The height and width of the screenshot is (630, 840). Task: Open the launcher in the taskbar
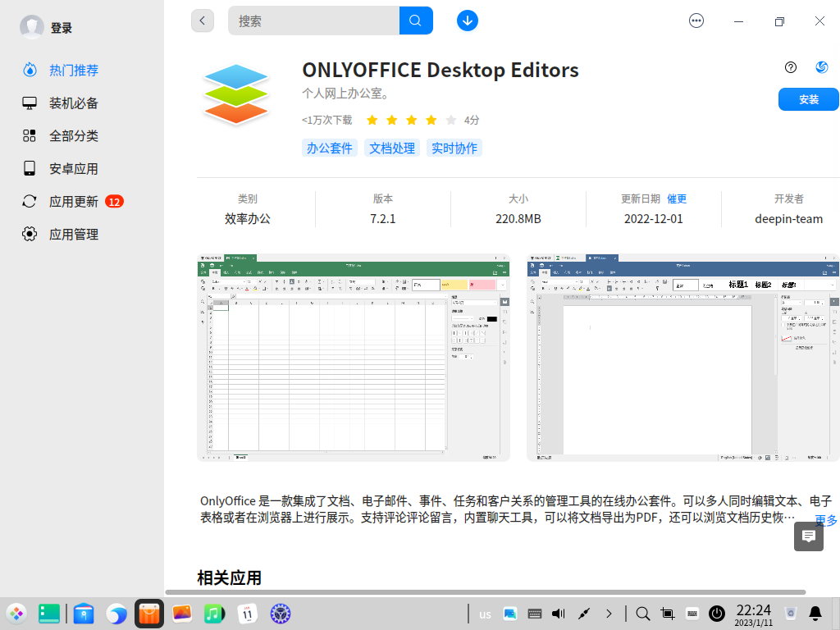tap(16, 614)
